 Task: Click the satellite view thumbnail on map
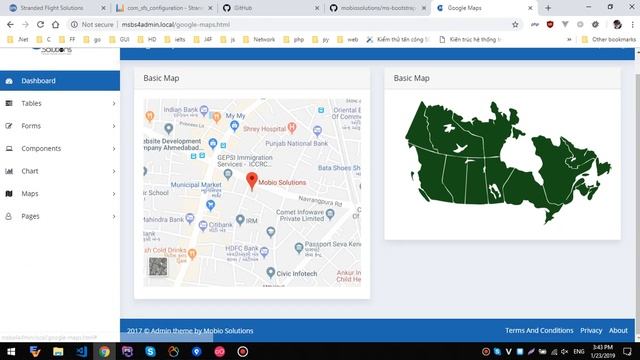[158, 267]
